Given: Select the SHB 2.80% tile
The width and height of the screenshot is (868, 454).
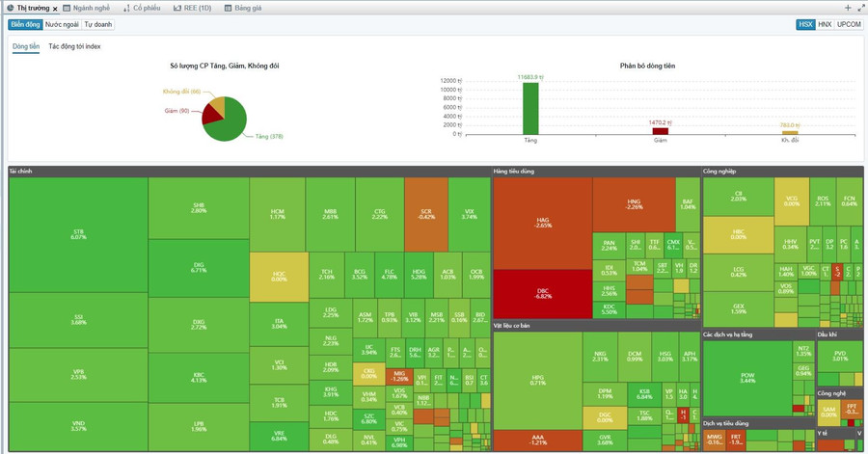Looking at the screenshot, I should pos(198,208).
